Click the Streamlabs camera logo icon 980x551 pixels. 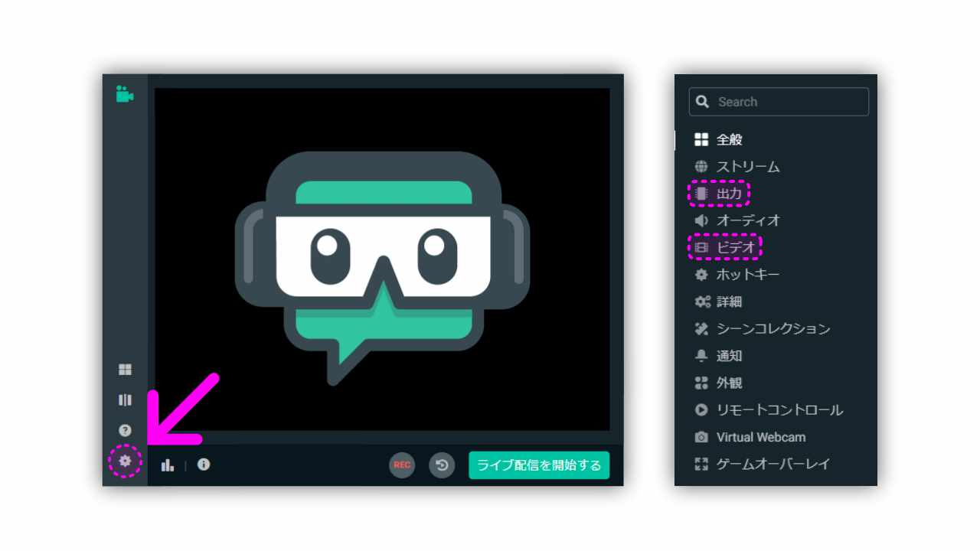(125, 94)
